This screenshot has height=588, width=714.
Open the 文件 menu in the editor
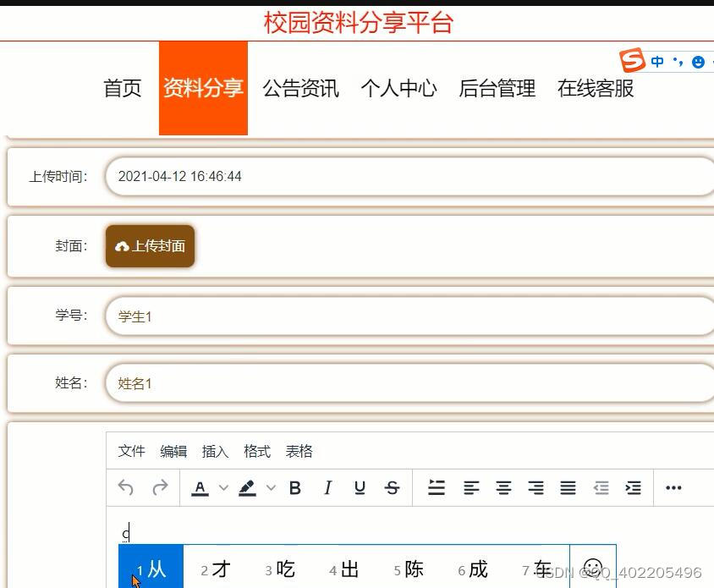(x=131, y=451)
